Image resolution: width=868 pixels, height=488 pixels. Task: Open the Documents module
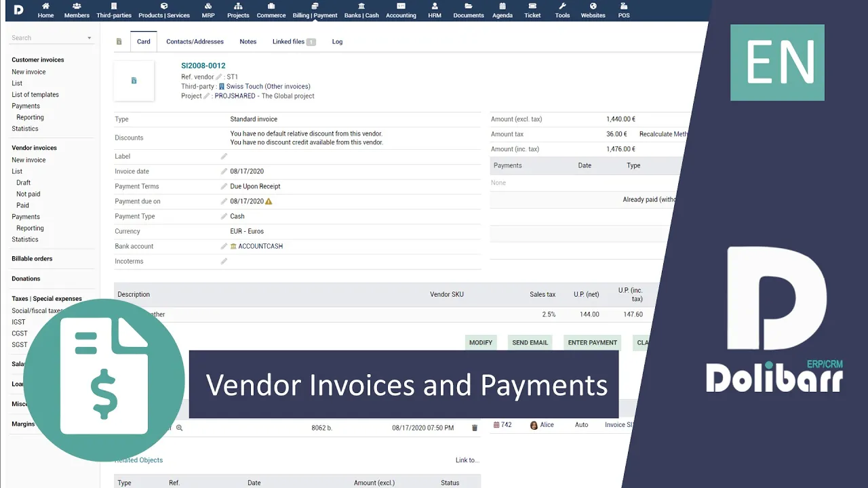click(x=469, y=10)
